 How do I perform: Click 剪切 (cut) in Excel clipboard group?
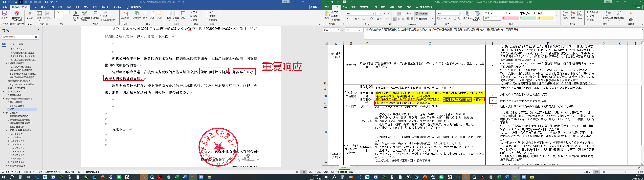coord(335,12)
